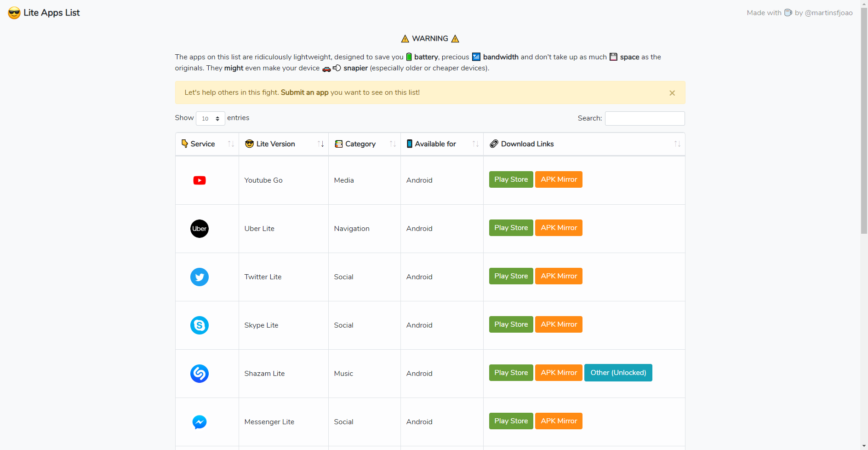
Task: Click Android cell in Shazam Lite row
Action: coord(442,374)
